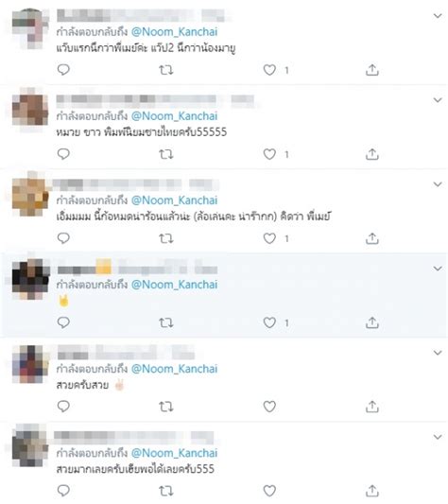The height and width of the screenshot is (504, 448).
Task: Open the chevron menu on เอิ่มมมม tweet
Action: point(438,184)
